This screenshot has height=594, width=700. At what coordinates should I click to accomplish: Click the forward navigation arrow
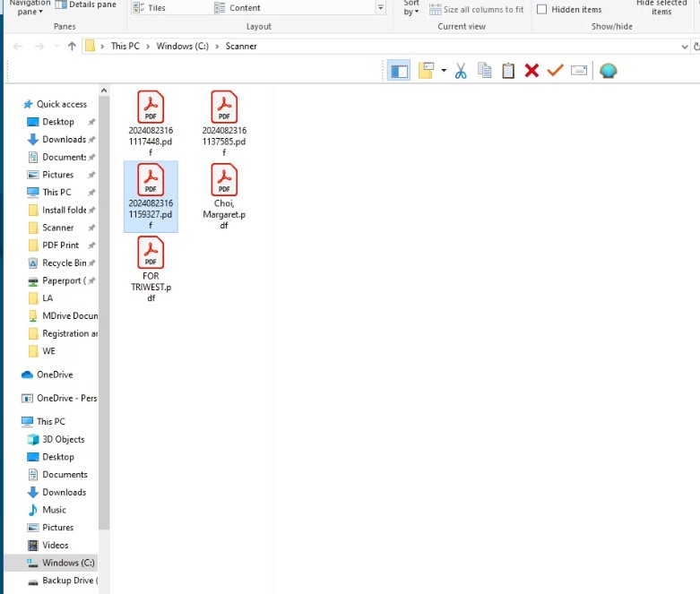[x=39, y=46]
